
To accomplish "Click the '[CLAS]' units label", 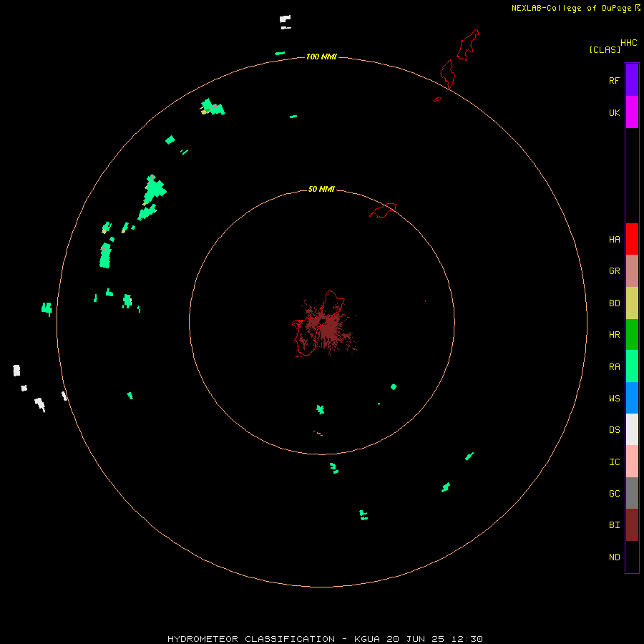I will pyautogui.click(x=605, y=49).
